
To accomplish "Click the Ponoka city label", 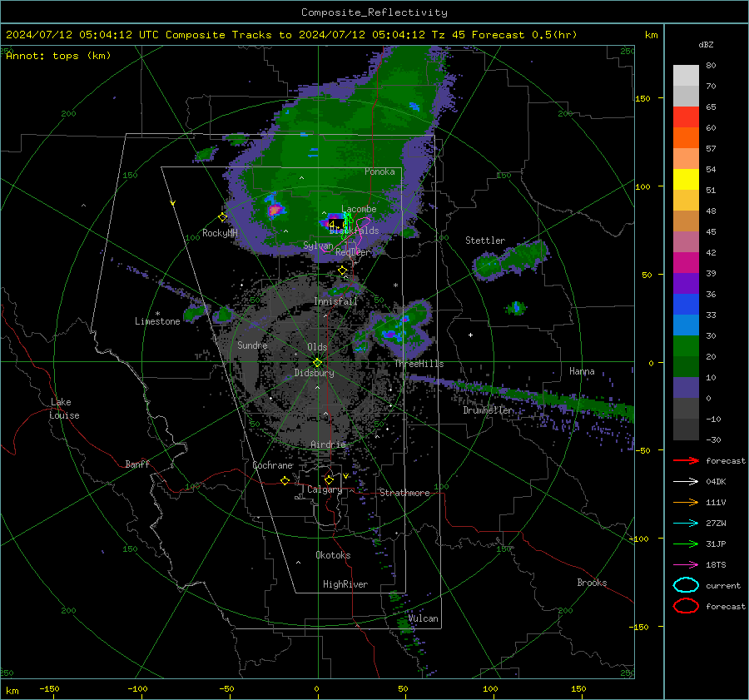I will [x=379, y=171].
